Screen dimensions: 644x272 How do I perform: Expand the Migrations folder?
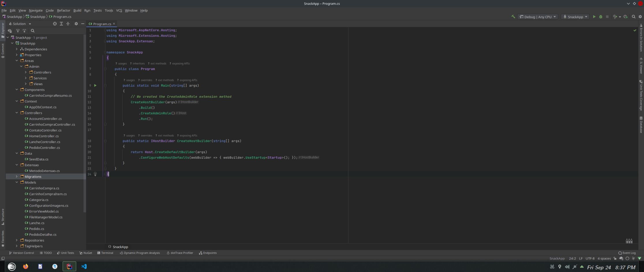click(x=17, y=177)
